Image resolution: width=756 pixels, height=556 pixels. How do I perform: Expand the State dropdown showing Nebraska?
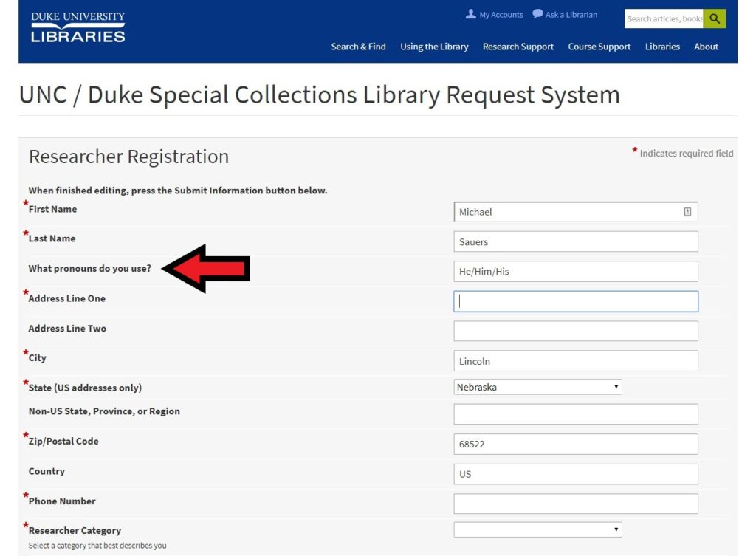tap(537, 387)
